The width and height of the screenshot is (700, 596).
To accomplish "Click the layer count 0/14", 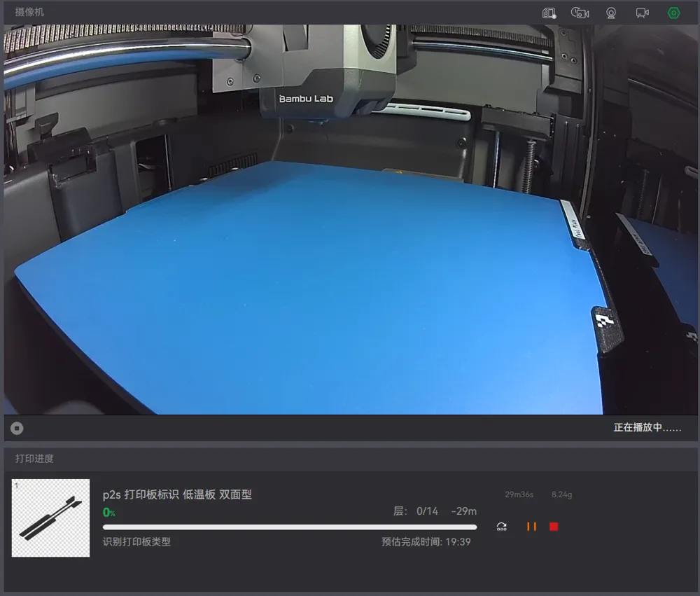I will pyautogui.click(x=427, y=511).
